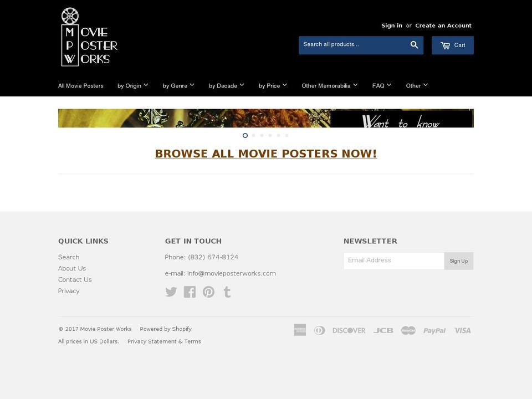The height and width of the screenshot is (399, 532).
Task: Click the Want to know banner slide
Action: click(265, 118)
